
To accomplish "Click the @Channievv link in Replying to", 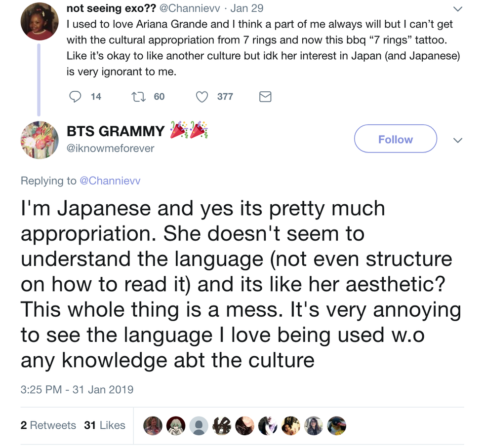I will (x=110, y=181).
